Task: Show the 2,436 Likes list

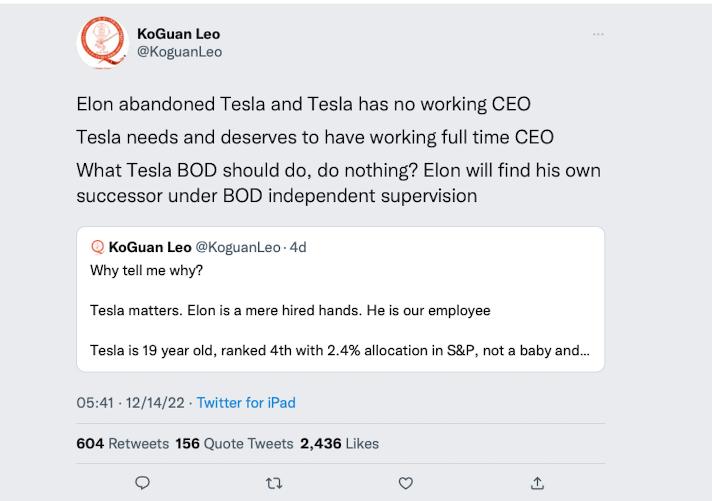Action: [339, 443]
